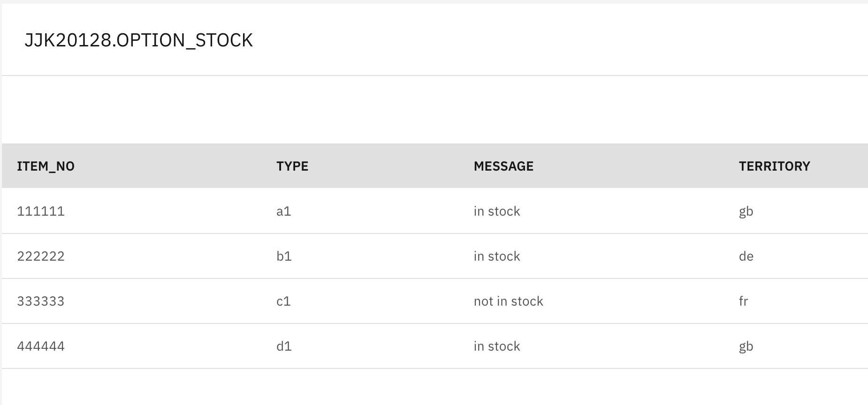Click the territory value 'de'
This screenshot has height=405, width=868.
click(746, 256)
